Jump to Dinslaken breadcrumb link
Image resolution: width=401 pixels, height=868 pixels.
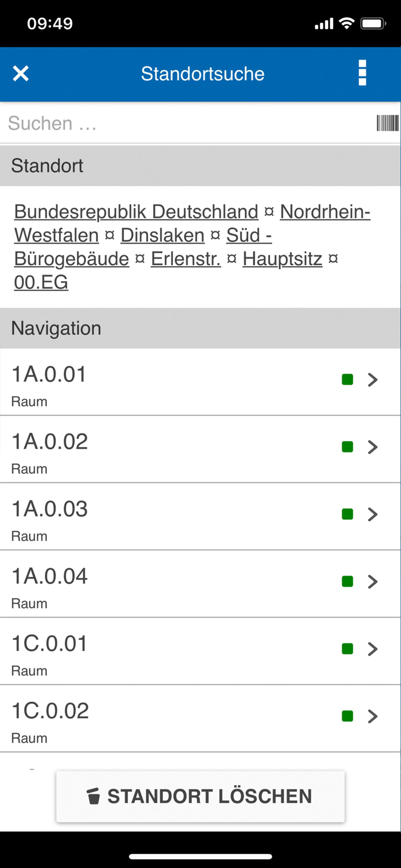(x=163, y=236)
